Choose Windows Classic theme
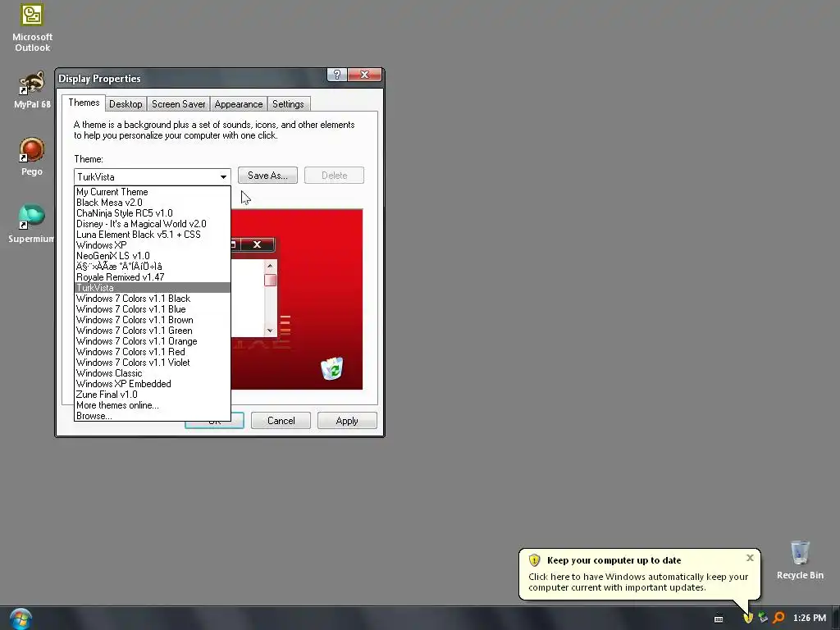The height and width of the screenshot is (630, 840). click(x=152, y=373)
